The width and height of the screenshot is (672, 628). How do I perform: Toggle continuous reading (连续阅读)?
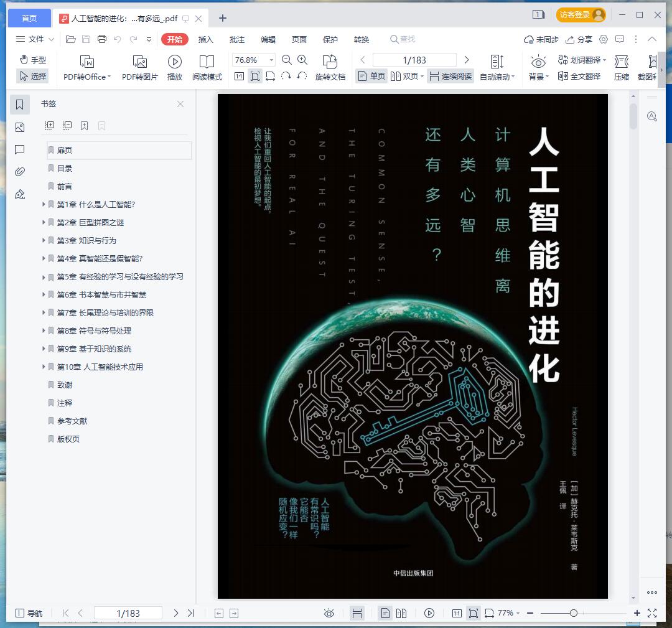pyautogui.click(x=450, y=76)
